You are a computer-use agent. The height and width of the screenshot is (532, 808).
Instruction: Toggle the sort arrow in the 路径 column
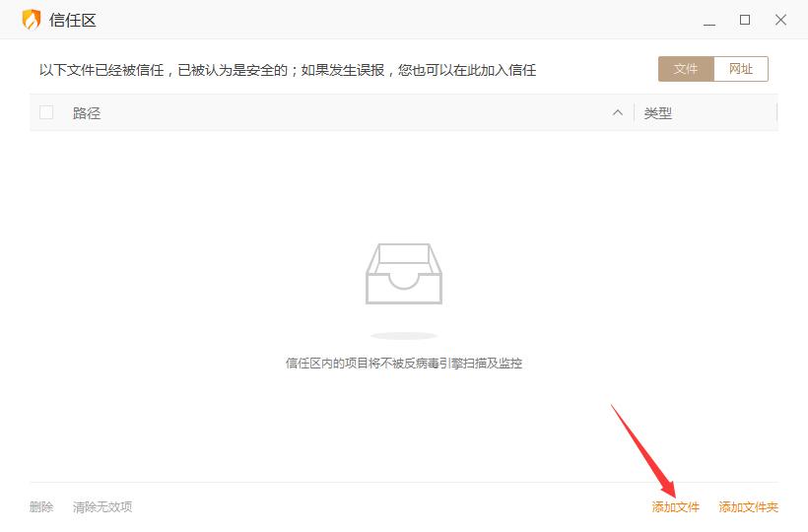(x=618, y=112)
